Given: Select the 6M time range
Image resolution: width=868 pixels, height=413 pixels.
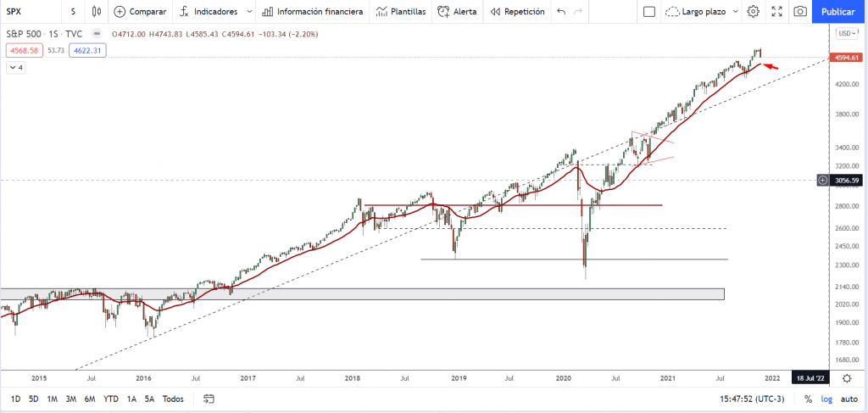Looking at the screenshot, I should point(90,399).
